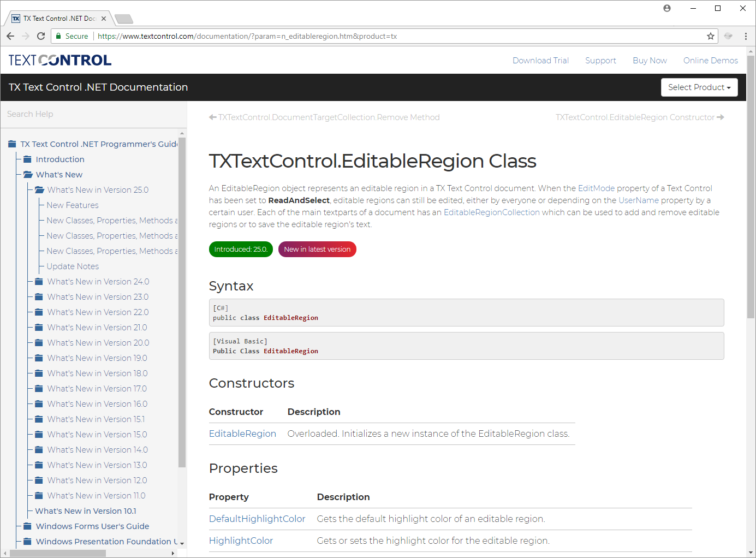The width and height of the screenshot is (756, 558).
Task: Expand What's New in Version 23.0 folder icon
Action: point(39,297)
